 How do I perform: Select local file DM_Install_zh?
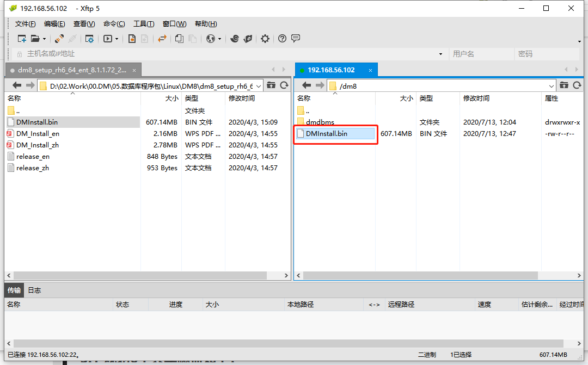[x=38, y=145]
